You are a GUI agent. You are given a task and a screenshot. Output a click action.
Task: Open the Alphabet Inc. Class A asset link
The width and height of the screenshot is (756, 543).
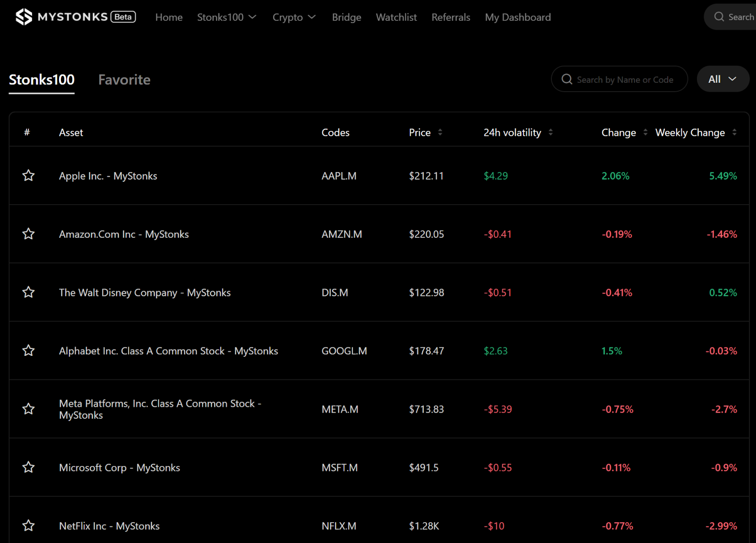[x=168, y=351]
